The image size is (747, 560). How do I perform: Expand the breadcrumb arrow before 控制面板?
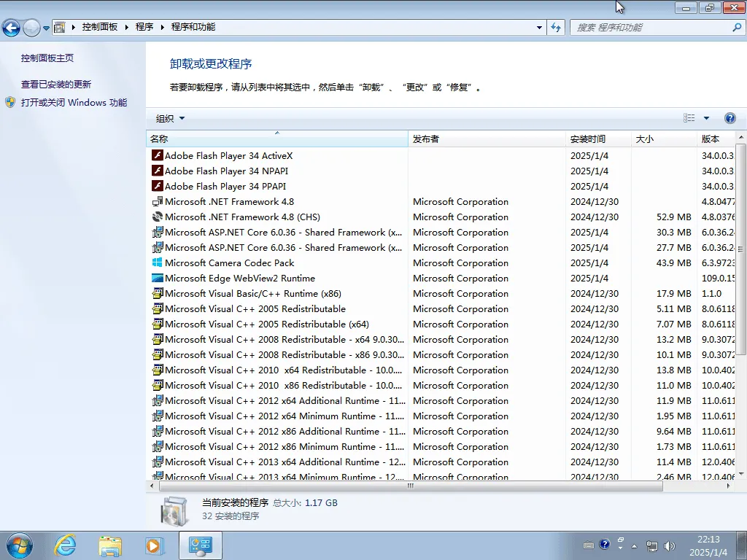74,27
